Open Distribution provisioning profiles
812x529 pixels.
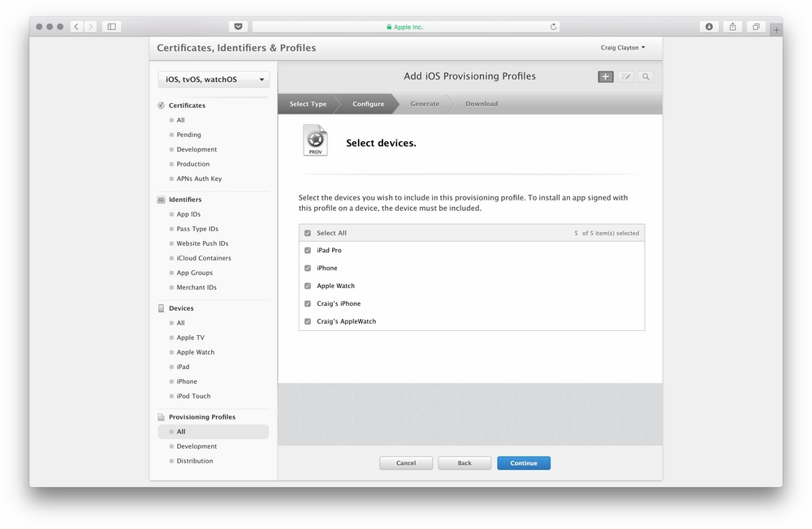click(x=195, y=461)
